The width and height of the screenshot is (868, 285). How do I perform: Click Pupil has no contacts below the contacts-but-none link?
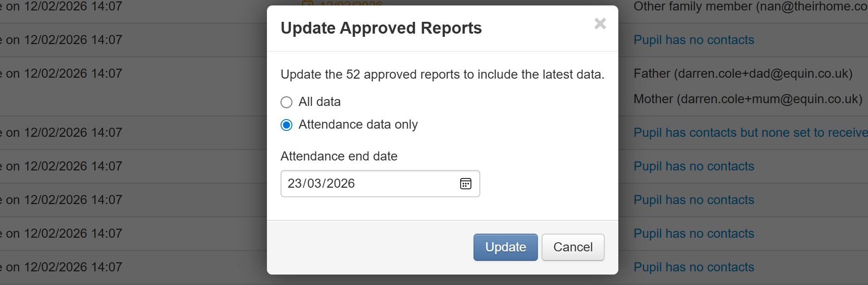coord(693,166)
